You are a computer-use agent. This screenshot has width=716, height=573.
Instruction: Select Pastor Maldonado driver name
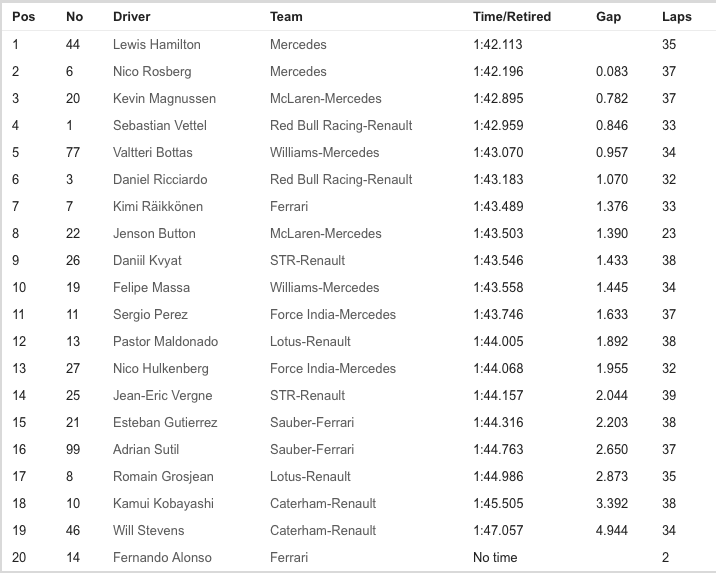pos(165,341)
